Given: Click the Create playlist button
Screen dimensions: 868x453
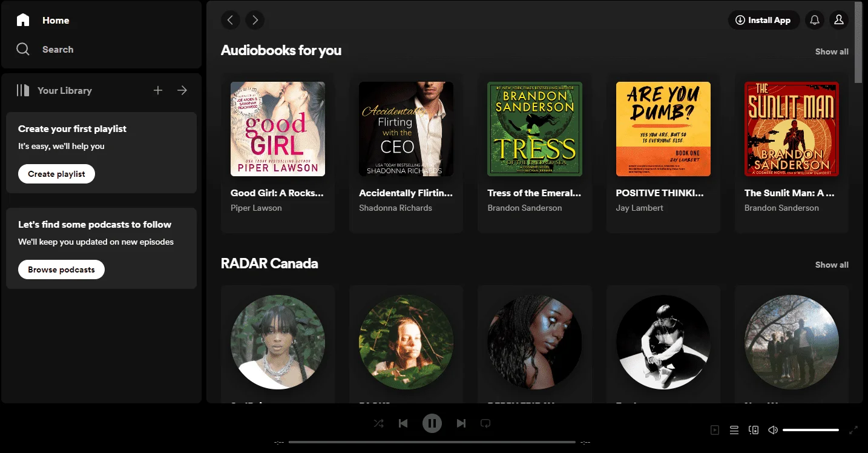Looking at the screenshot, I should [x=56, y=174].
